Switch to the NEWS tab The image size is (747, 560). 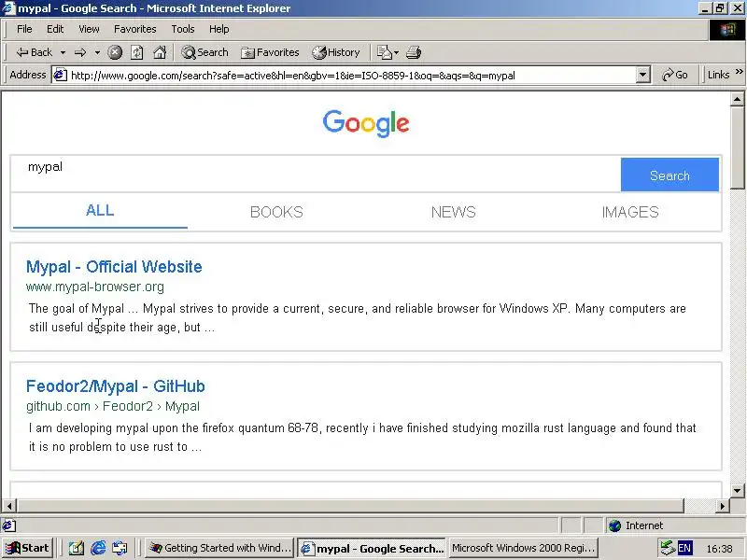[453, 212]
